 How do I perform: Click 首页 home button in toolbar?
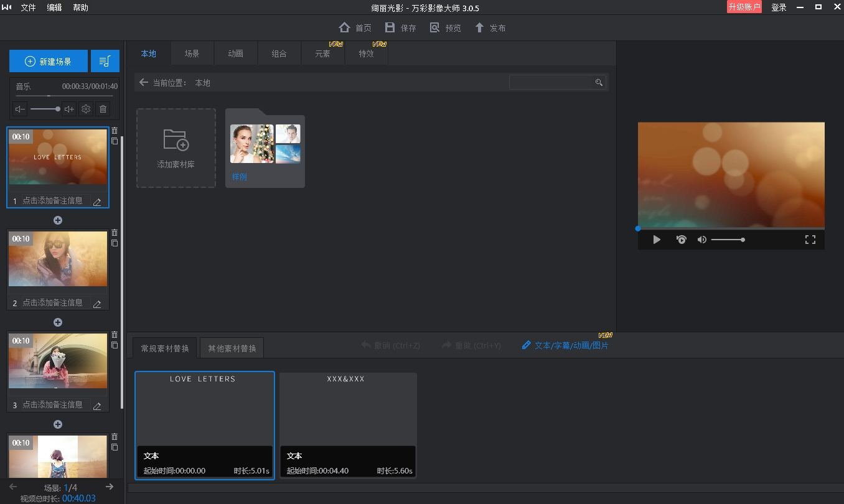355,27
